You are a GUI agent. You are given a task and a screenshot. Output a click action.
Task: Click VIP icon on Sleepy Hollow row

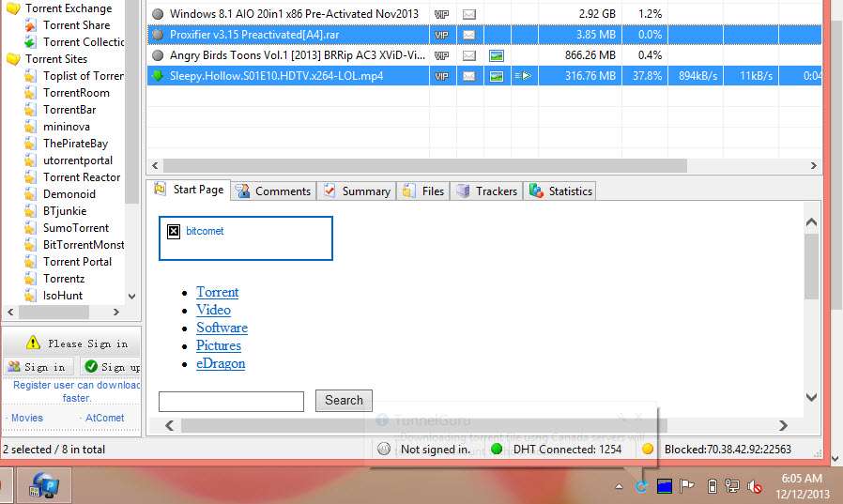coord(441,76)
